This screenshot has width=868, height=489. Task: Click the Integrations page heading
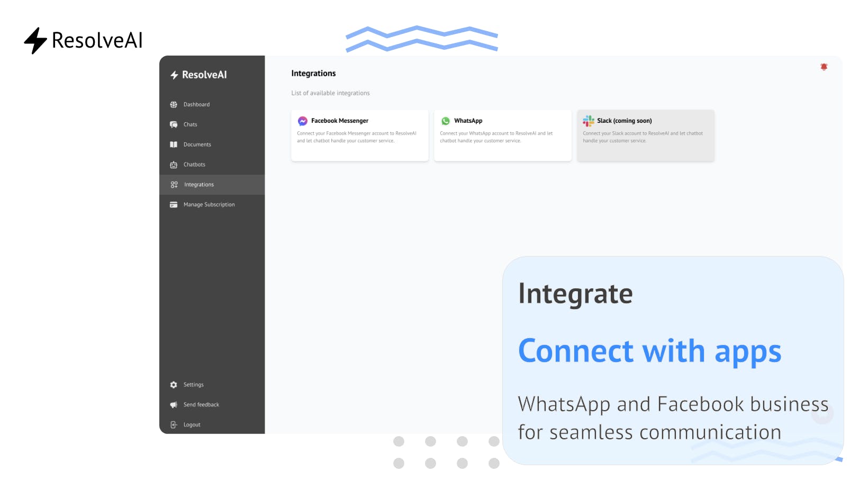(313, 74)
